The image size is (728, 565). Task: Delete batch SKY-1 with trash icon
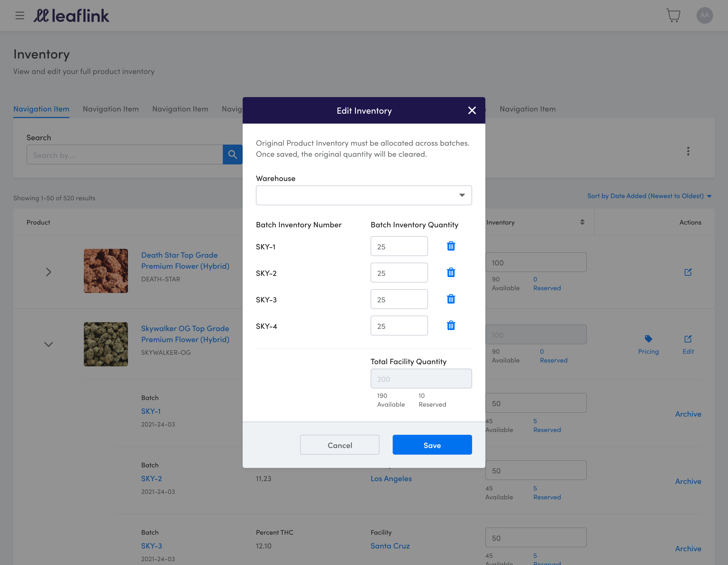[451, 246]
